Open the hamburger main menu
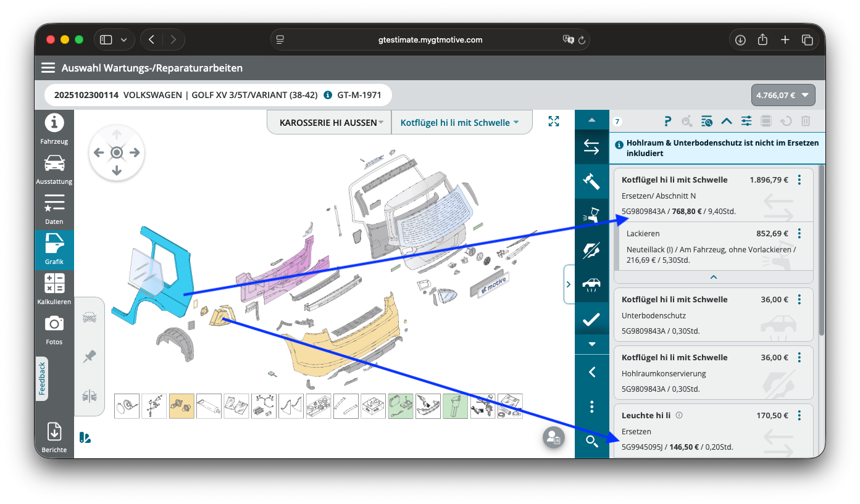 (48, 68)
